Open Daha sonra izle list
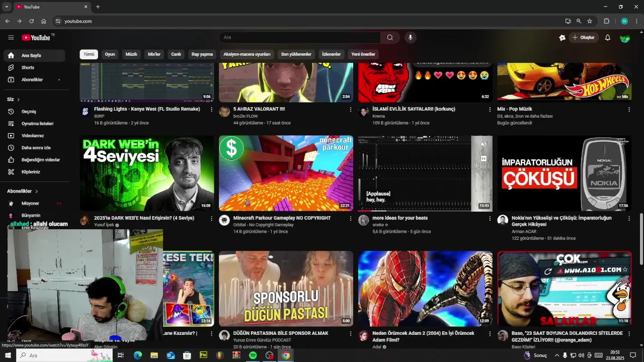 pyautogui.click(x=34, y=148)
